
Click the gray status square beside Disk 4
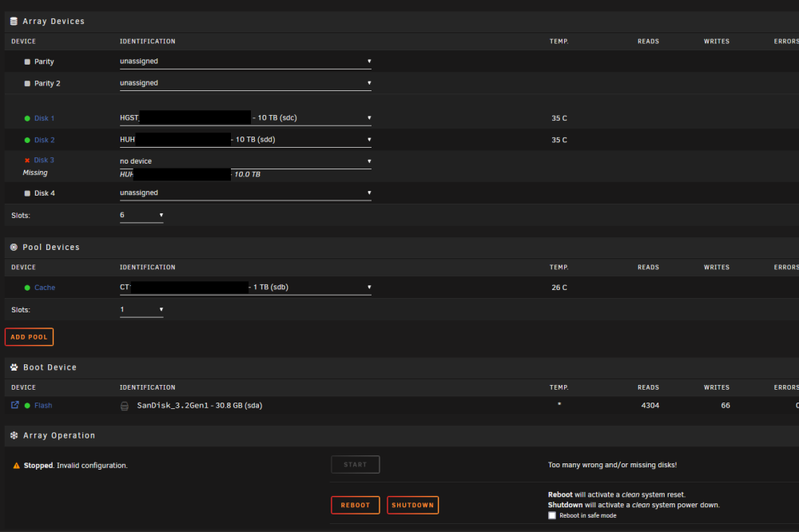click(x=27, y=193)
